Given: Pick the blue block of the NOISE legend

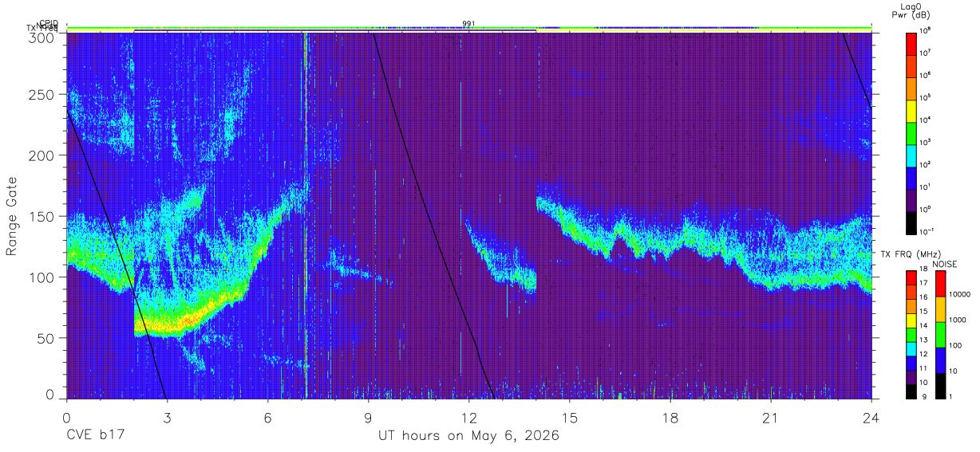Looking at the screenshot, I should tap(940, 360).
